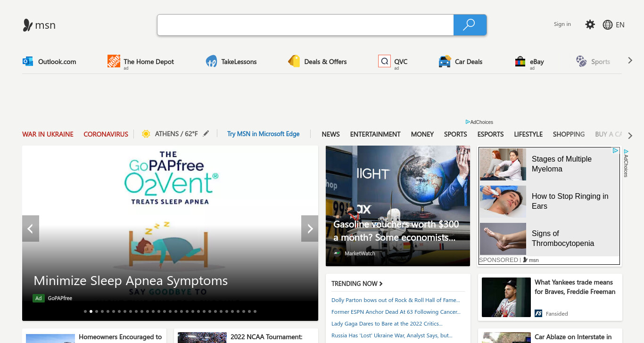644x343 pixels.
Task: Click the Multiple Myeloma ad thumbnail
Action: tap(503, 164)
